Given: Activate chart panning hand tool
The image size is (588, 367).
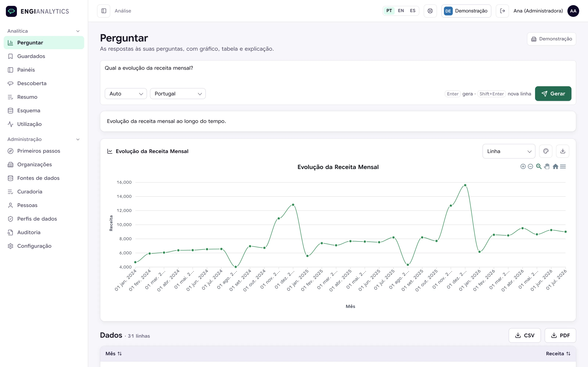Looking at the screenshot, I should point(547,166).
